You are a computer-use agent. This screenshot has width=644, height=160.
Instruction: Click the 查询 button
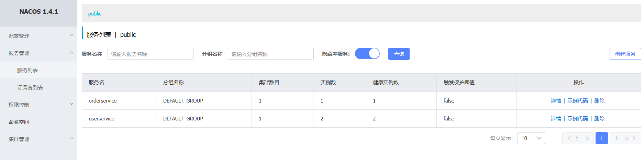[399, 54]
